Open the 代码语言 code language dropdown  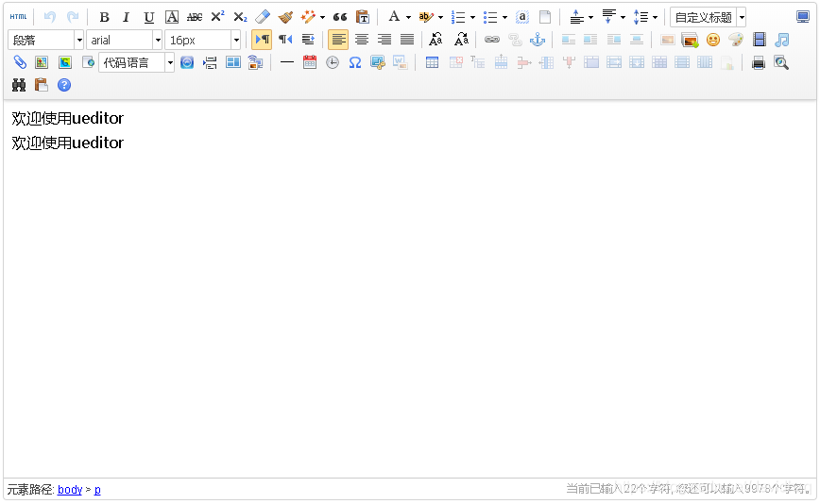[x=136, y=62]
